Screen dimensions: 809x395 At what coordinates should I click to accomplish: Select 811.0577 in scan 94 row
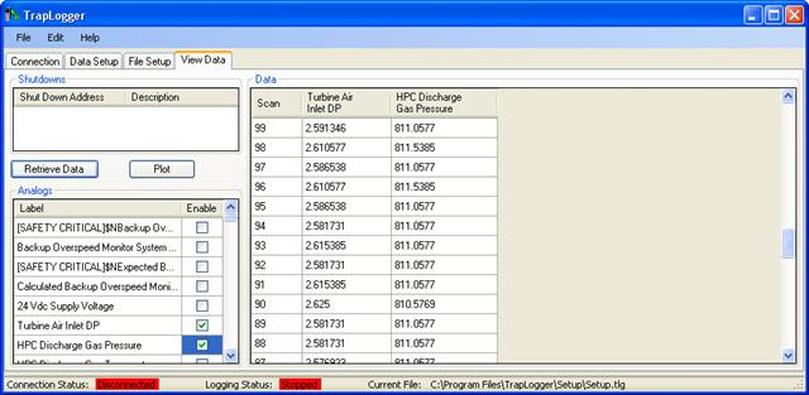click(x=444, y=226)
